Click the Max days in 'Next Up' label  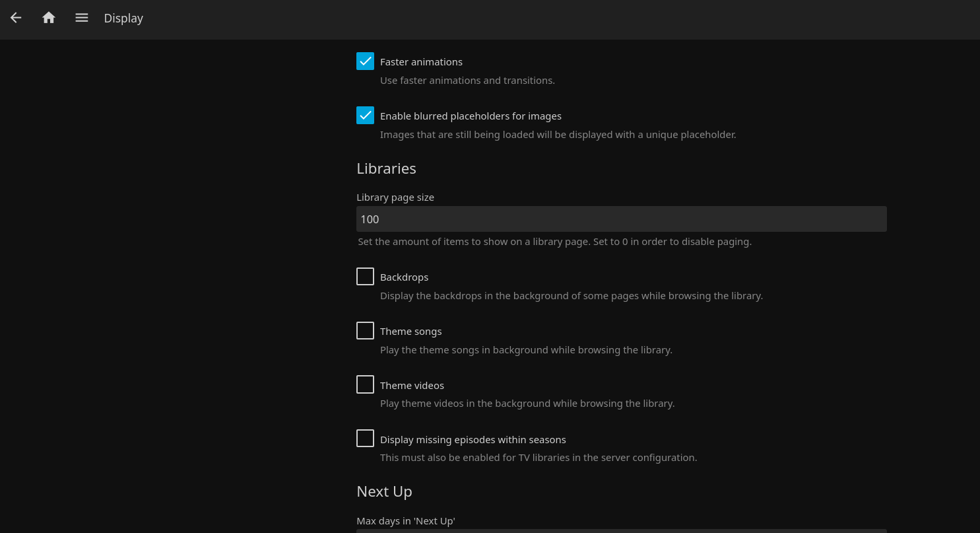(406, 521)
